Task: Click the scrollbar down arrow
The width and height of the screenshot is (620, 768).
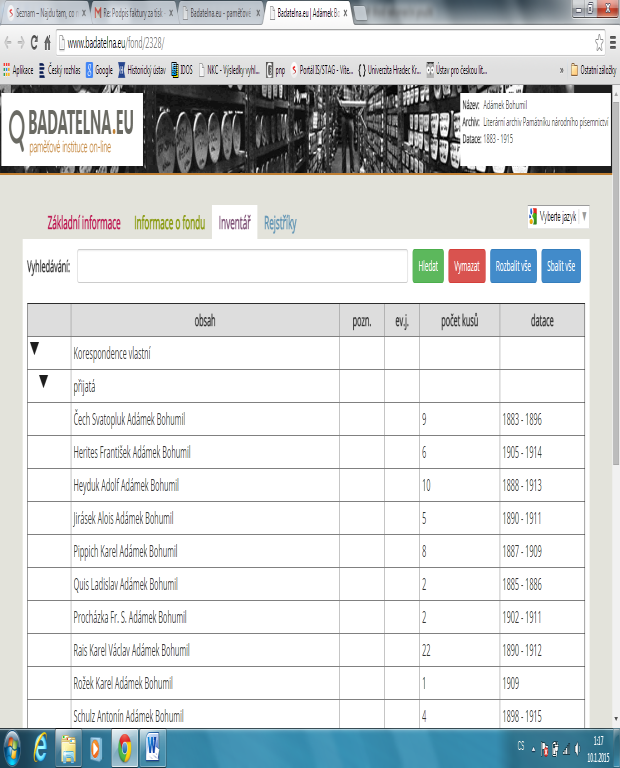Action: pyautogui.click(x=616, y=719)
